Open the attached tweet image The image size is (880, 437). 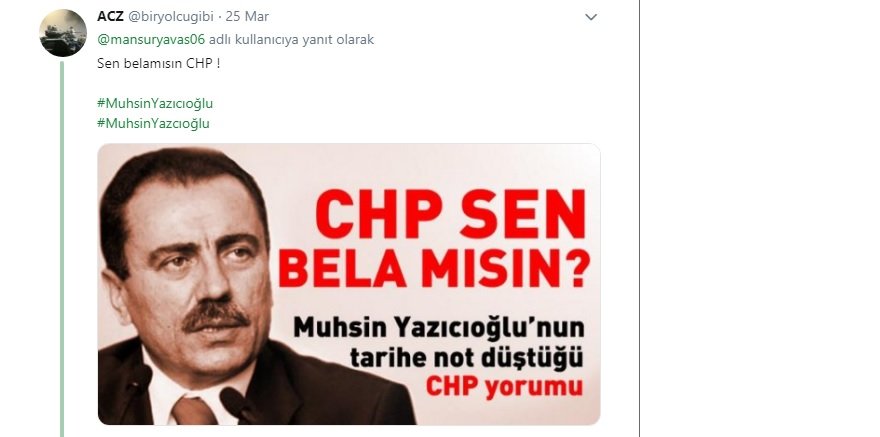[x=349, y=284]
